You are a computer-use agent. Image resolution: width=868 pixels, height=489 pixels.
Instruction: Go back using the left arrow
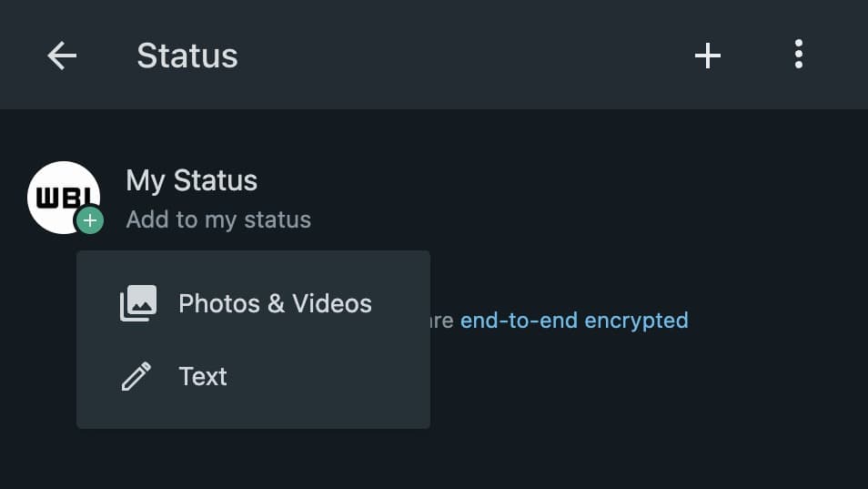pyautogui.click(x=62, y=56)
